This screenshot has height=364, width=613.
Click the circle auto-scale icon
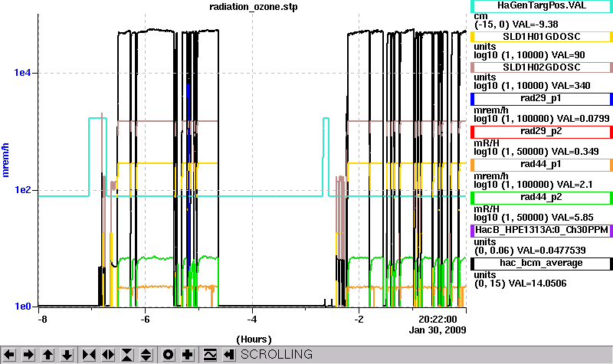click(168, 355)
